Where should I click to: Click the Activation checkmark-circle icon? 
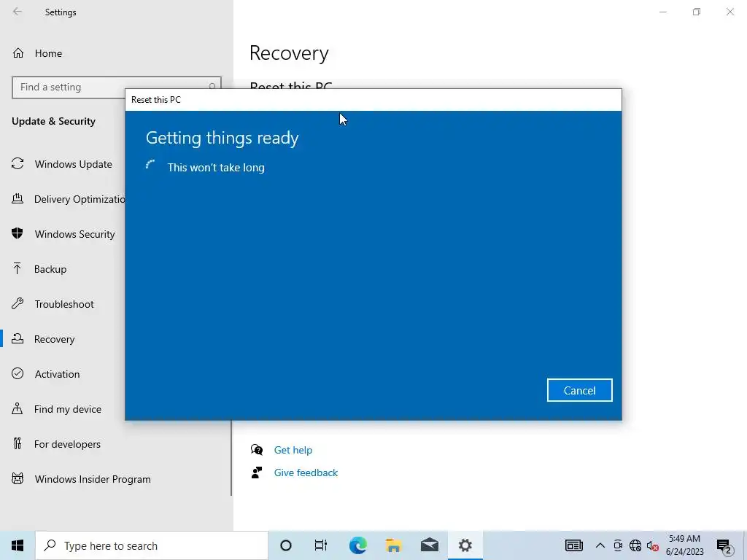(18, 373)
